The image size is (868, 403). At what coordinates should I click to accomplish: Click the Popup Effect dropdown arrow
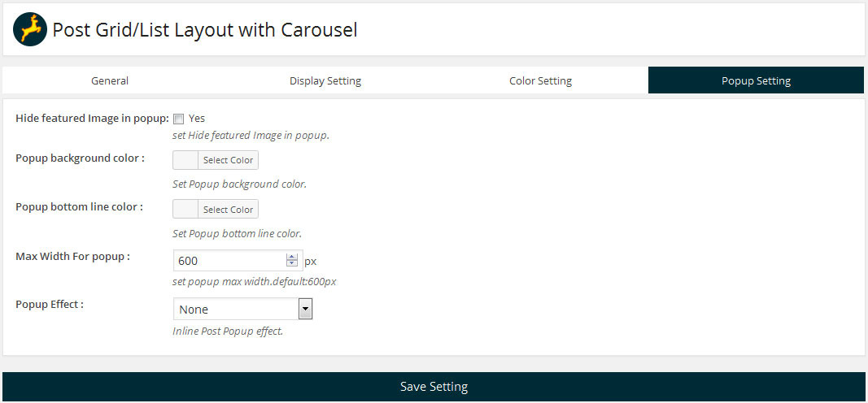tap(306, 310)
